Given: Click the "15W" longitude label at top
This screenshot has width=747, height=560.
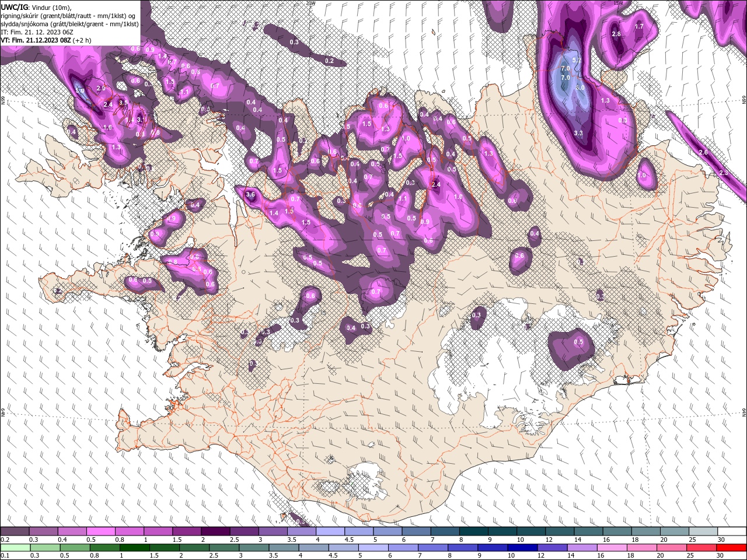Looking at the screenshot, I should tap(619, 3).
